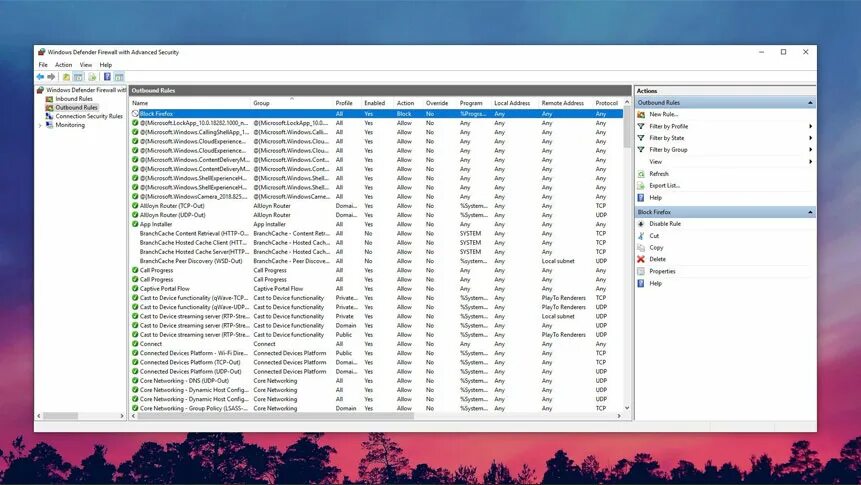Click the Refresh icon in Actions pane
Screen dimensions: 861x485
pos(641,174)
